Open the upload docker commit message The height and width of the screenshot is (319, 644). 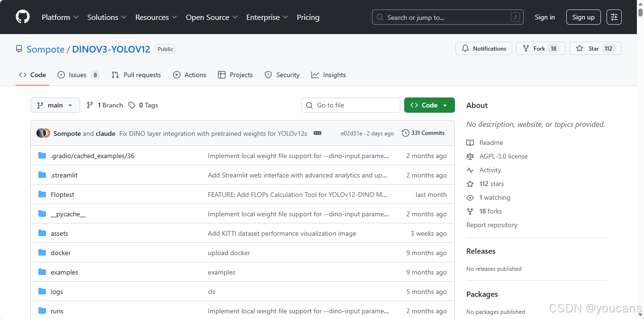229,253
